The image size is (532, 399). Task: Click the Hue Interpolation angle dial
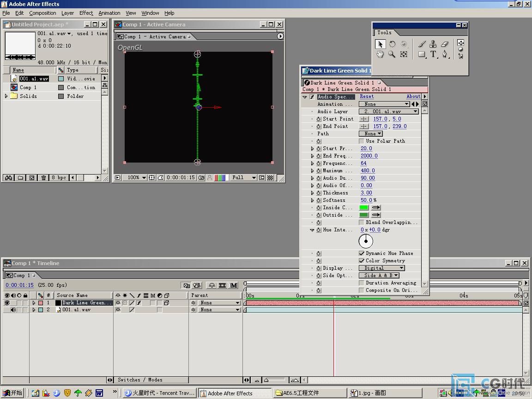(366, 241)
